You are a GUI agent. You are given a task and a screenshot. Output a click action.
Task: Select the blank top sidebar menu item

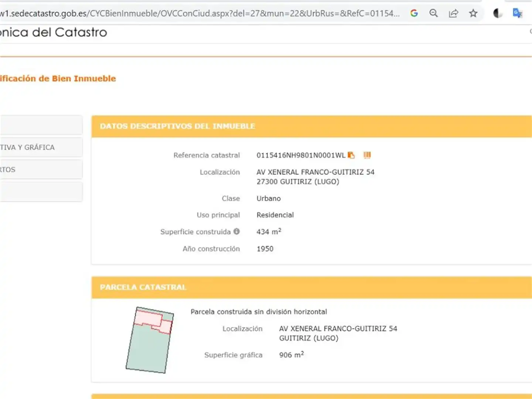click(x=41, y=125)
